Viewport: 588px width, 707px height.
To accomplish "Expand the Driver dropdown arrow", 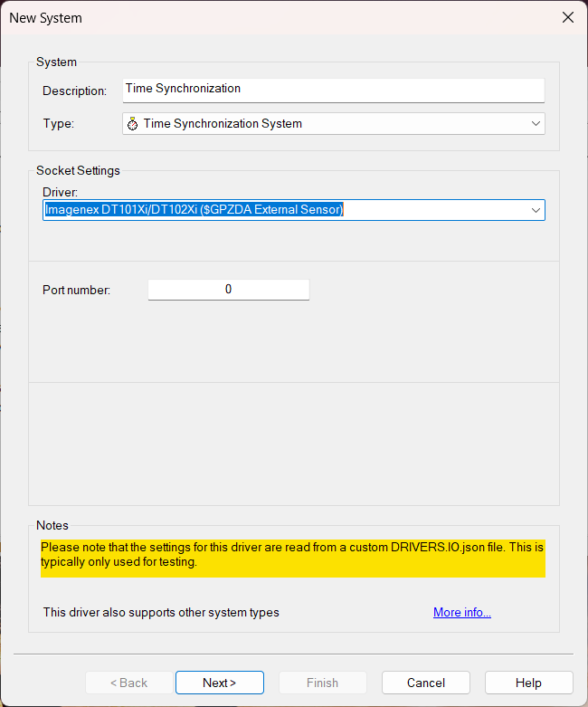I will pos(536,210).
